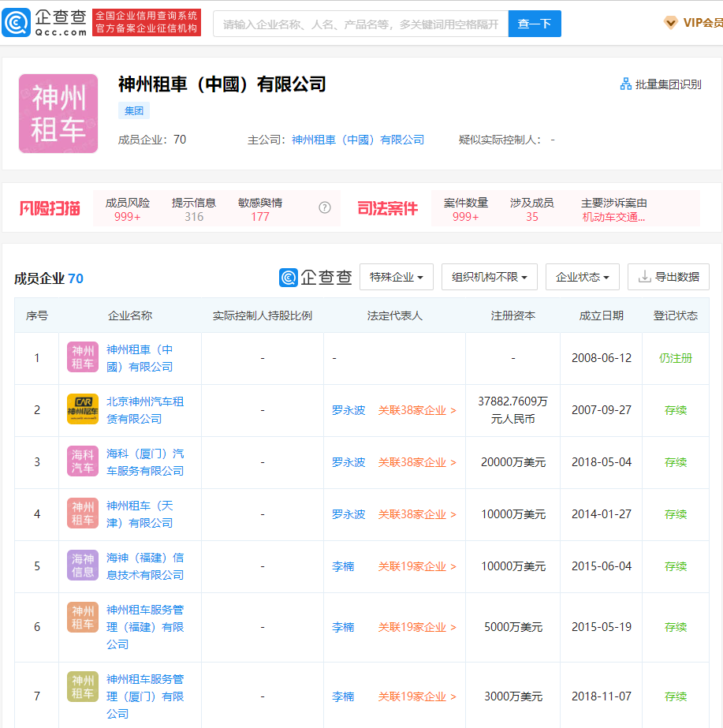Click the 集团 tag
Viewport: 723px width, 728px height.
[x=134, y=110]
